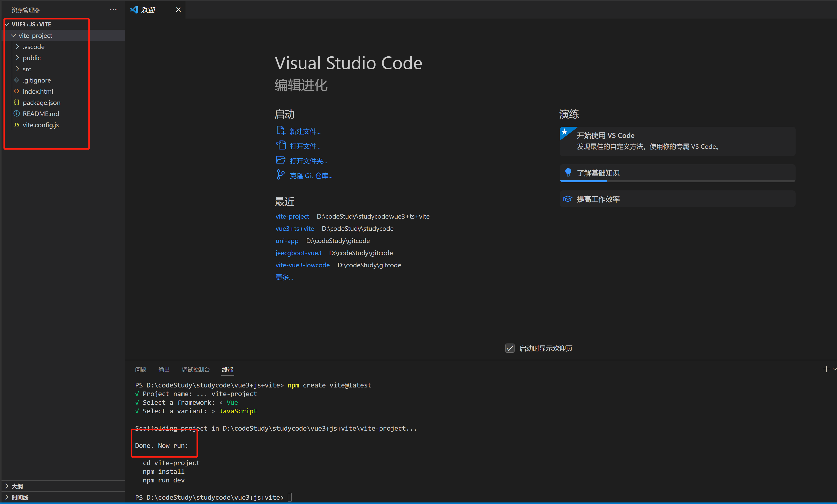Click the info icon of README.md
The width and height of the screenshot is (837, 504).
(17, 113)
